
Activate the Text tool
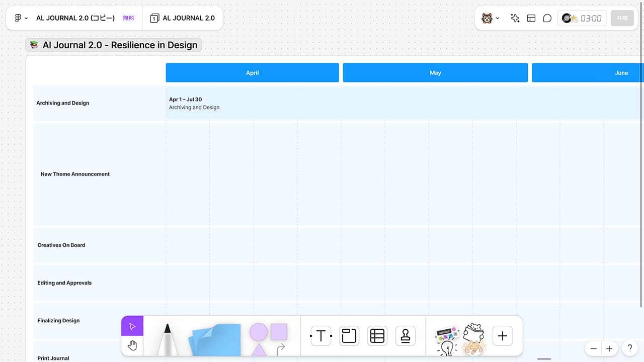click(x=321, y=336)
